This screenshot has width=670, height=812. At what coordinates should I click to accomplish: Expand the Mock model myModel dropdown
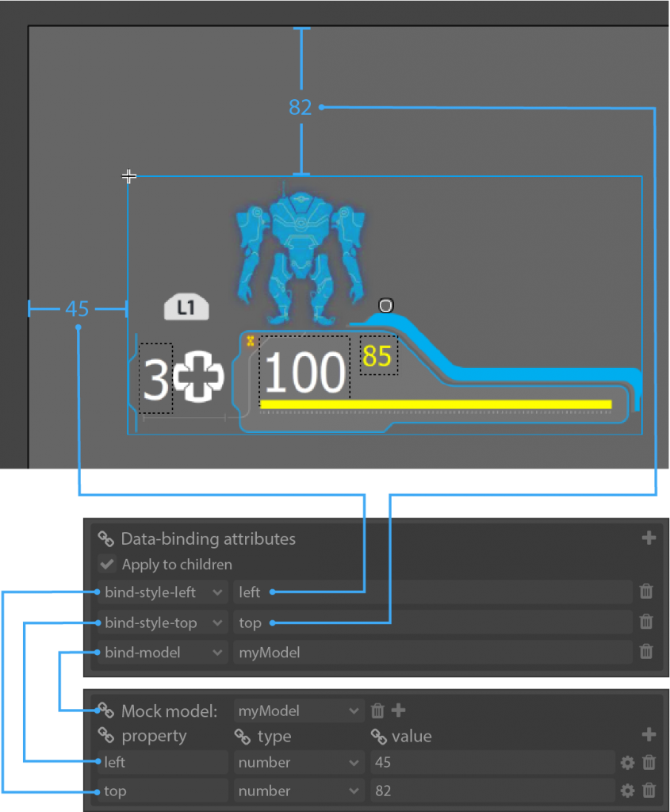[354, 711]
